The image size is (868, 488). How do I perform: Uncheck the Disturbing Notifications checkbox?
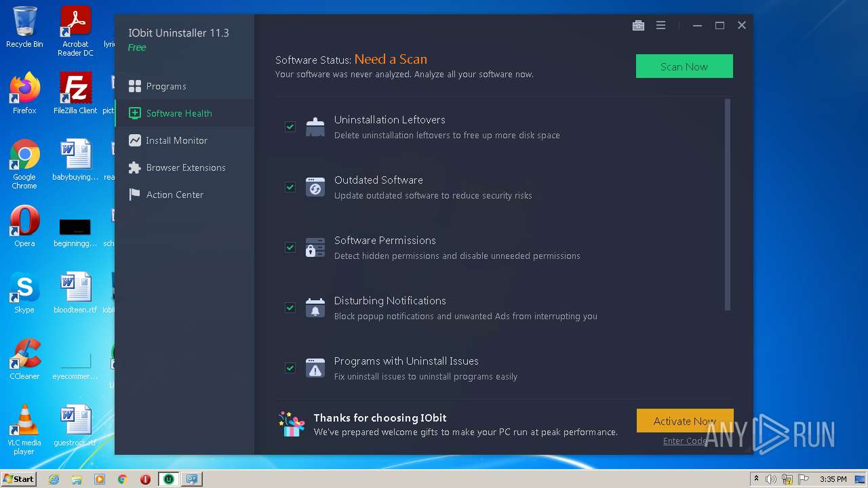click(x=290, y=308)
